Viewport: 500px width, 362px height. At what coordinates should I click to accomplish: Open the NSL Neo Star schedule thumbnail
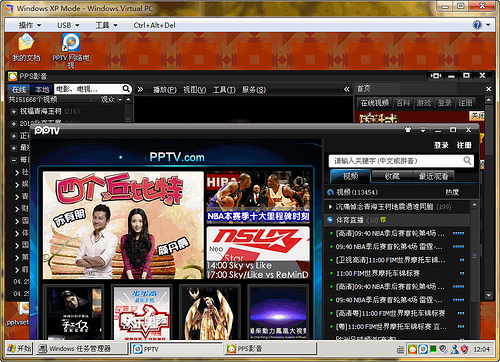pyautogui.click(x=258, y=253)
